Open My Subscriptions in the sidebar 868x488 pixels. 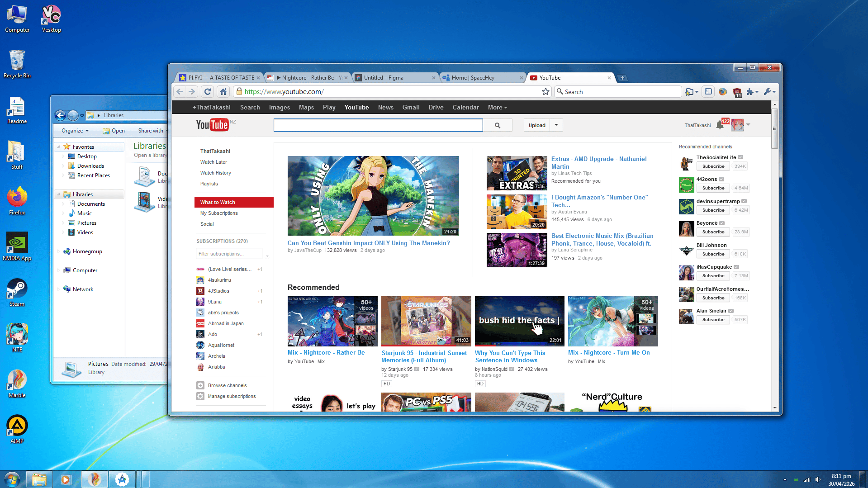pyautogui.click(x=219, y=213)
